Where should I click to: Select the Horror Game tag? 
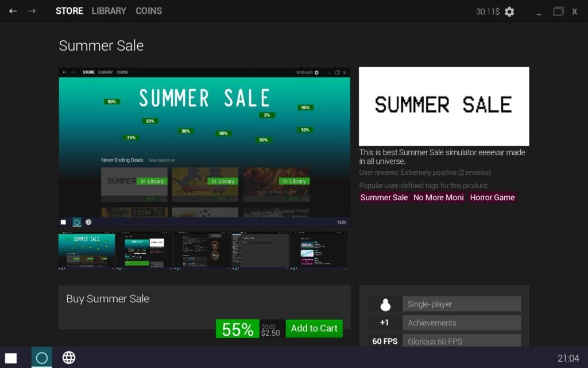492,198
